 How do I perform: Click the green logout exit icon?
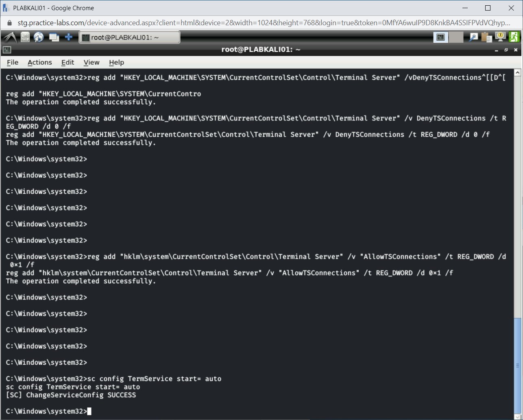coord(514,37)
